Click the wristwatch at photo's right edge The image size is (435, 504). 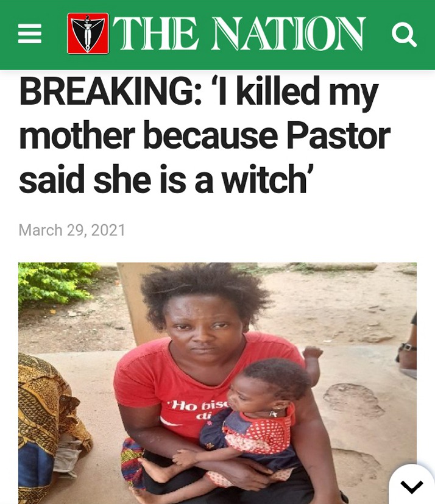408,347
